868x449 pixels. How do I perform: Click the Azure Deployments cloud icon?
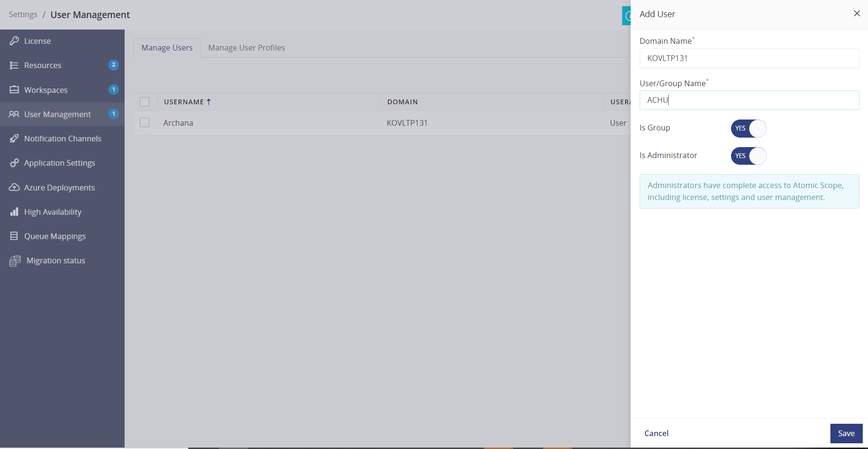coord(14,187)
